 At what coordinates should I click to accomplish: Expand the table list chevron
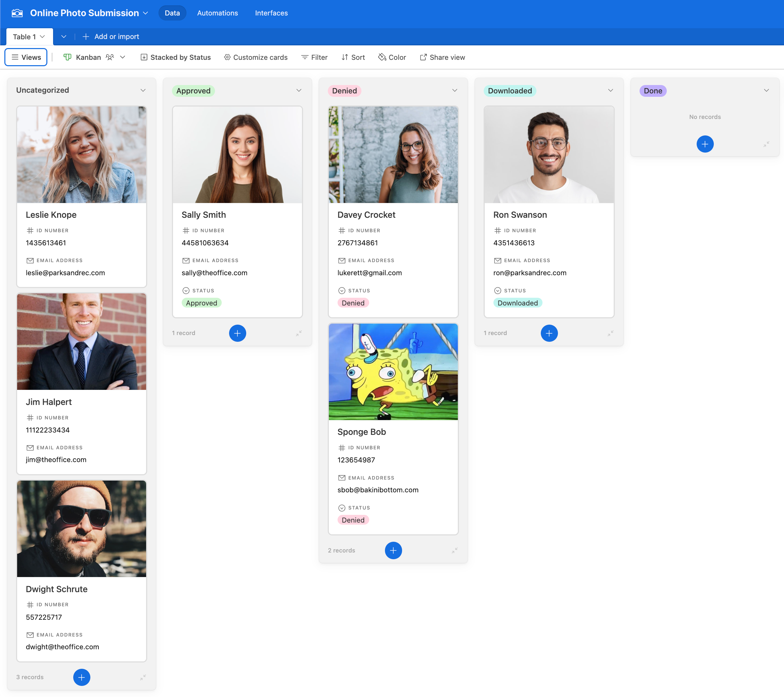coord(64,36)
